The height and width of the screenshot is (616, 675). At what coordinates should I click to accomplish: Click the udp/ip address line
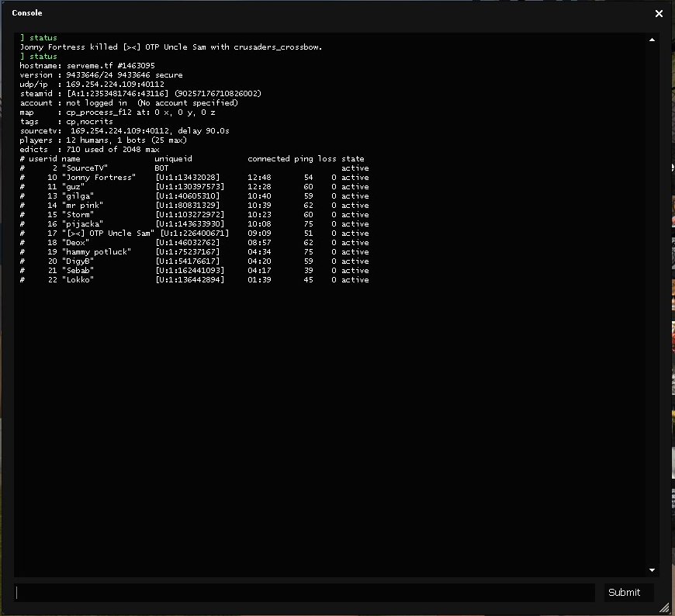click(92, 84)
